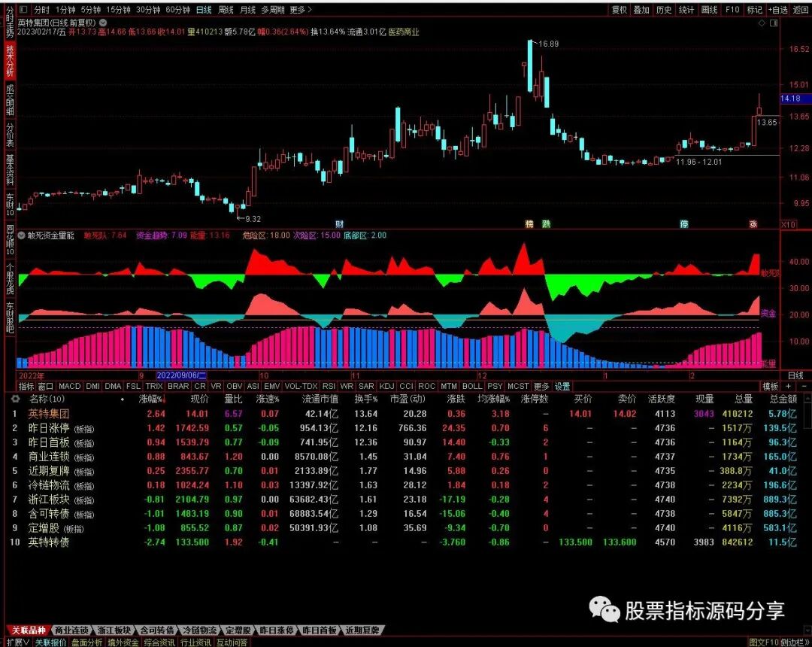Click the 标记 button
This screenshot has height=647, width=812.
coord(754,10)
